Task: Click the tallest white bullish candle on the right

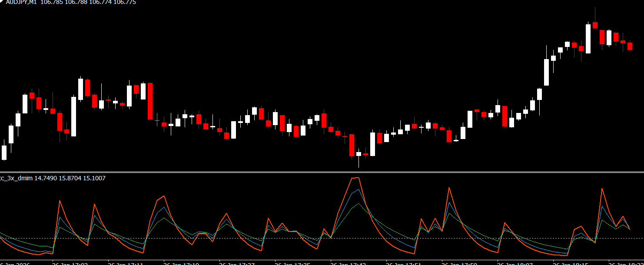Action: [546, 72]
